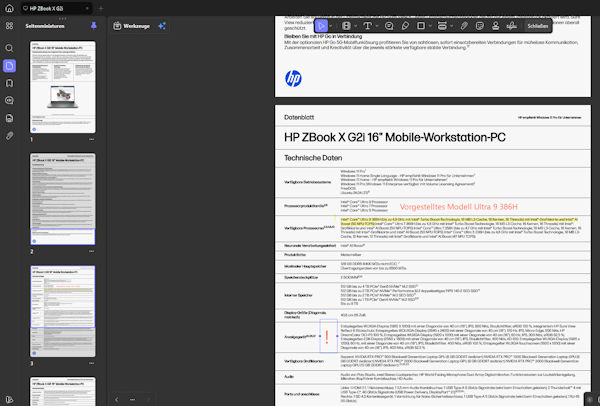The height and width of the screenshot is (406, 600).
Task: Select page 4 thumbnail at the bottom of the list
Action: pyautogui.click(x=63, y=391)
